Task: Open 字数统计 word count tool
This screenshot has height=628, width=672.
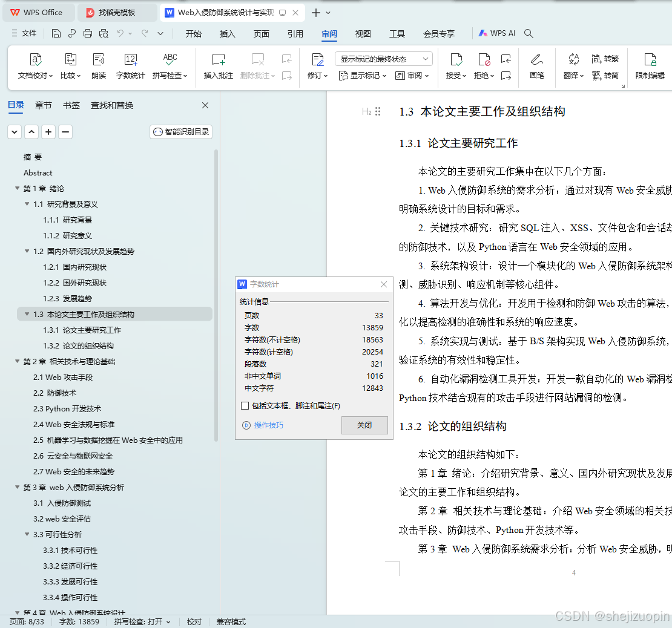Action: [131, 66]
